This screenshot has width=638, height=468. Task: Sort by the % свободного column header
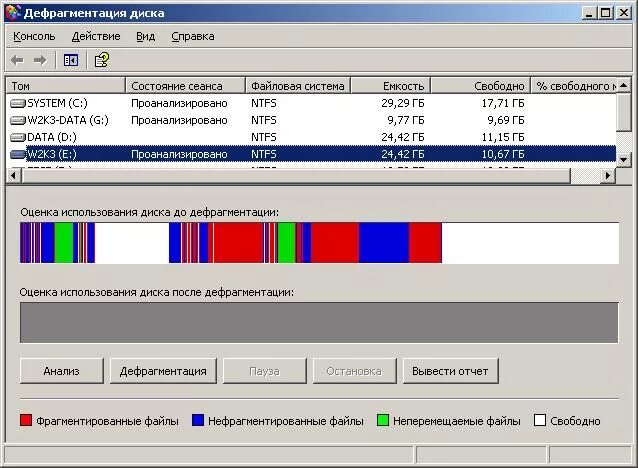pos(574,86)
